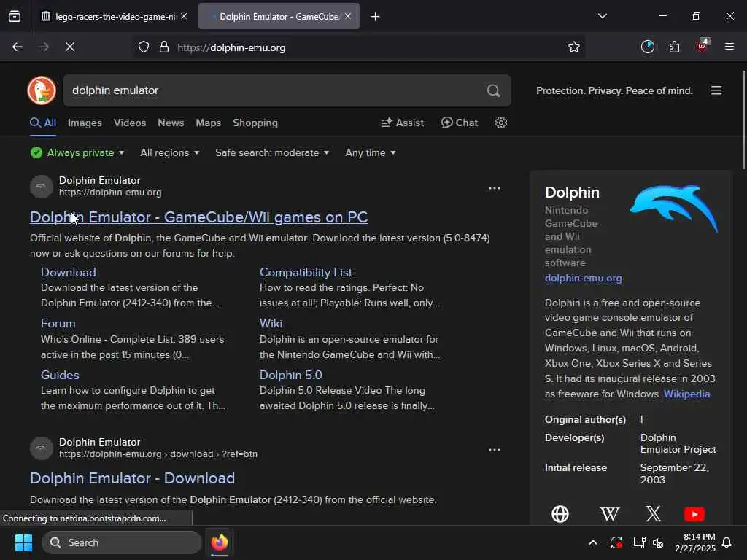Switch to News results
The height and width of the screenshot is (560, 747).
tap(171, 122)
